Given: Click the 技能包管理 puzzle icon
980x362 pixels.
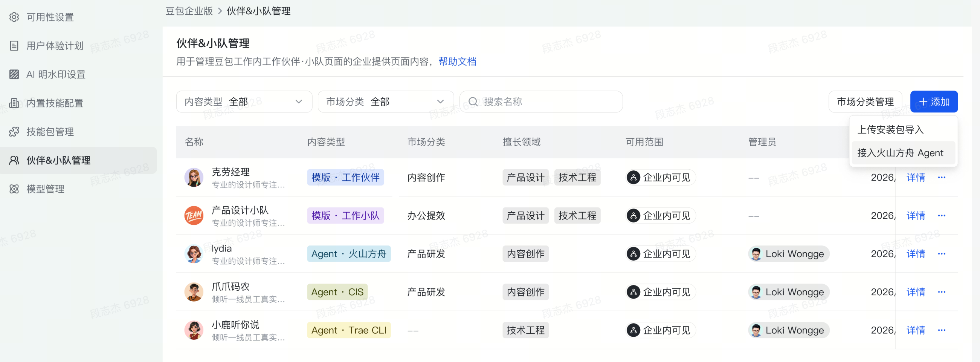Looking at the screenshot, I should [x=14, y=132].
